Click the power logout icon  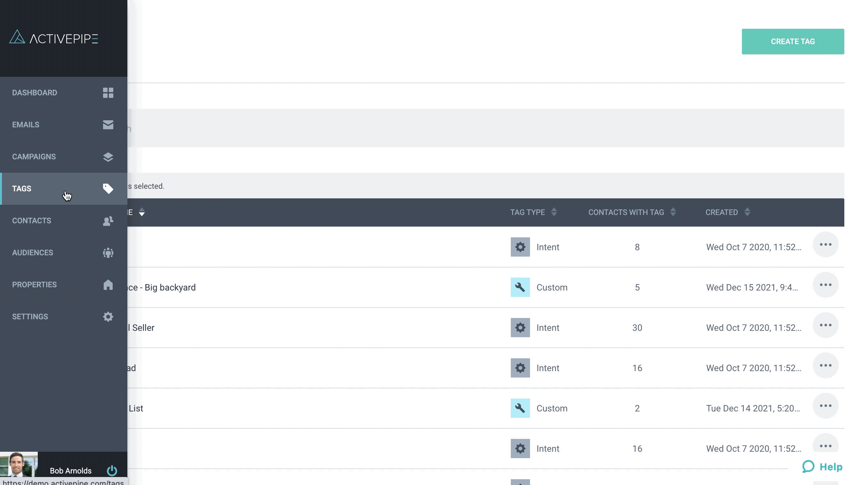point(112,471)
